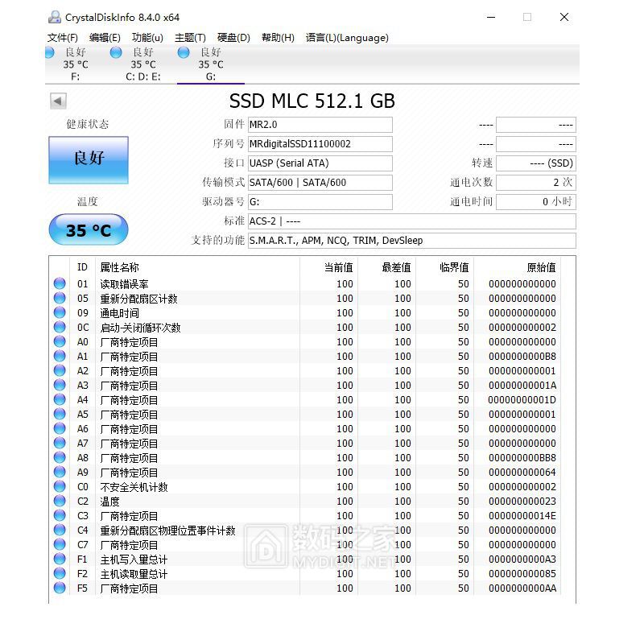This screenshot has width=644, height=644.
Task: Click status icon for row C7
Action: coord(60,544)
